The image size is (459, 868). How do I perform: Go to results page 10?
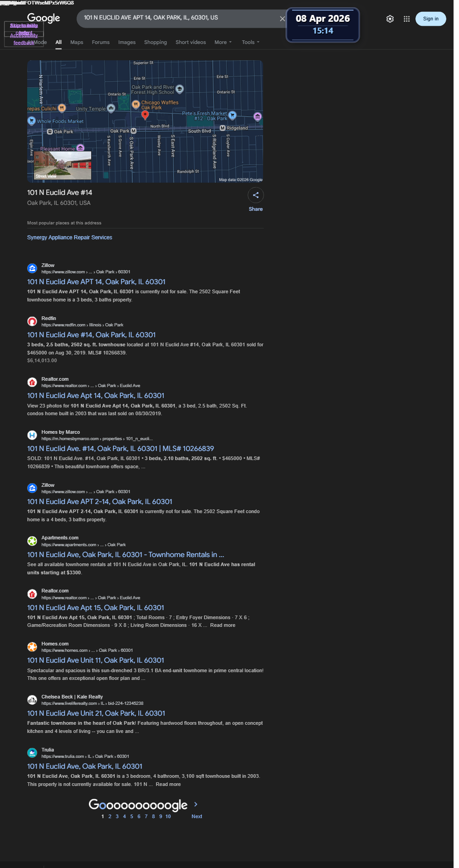click(x=168, y=816)
